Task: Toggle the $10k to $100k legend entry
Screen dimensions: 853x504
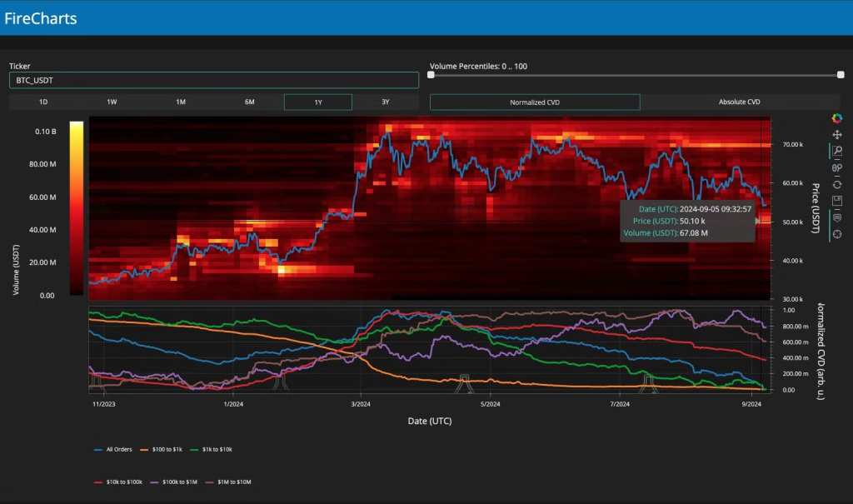Action: coord(118,482)
